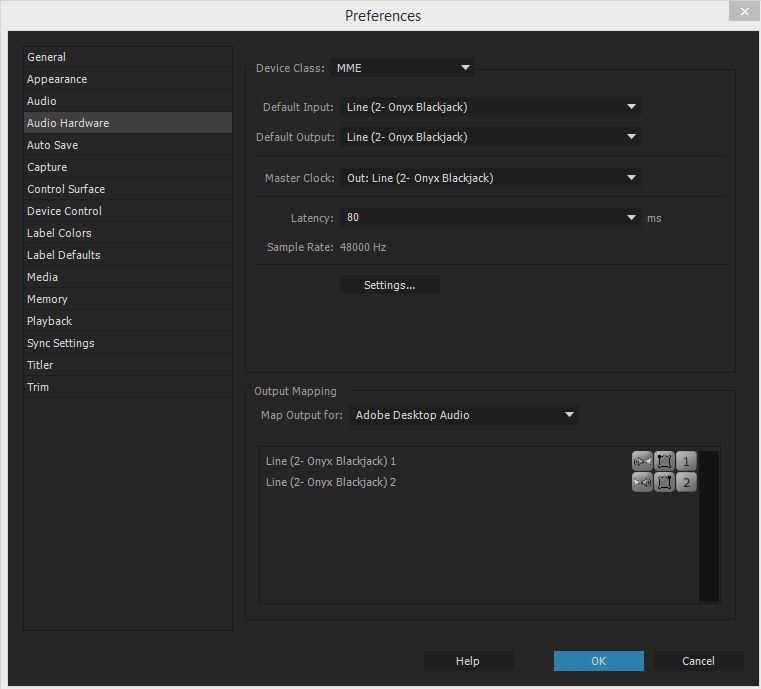761x689 pixels.
Task: Select the Audio Hardware category
Action: point(128,123)
